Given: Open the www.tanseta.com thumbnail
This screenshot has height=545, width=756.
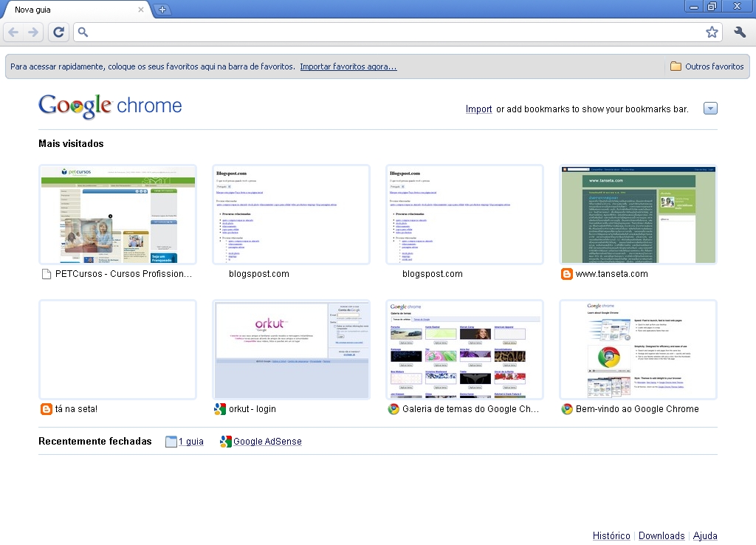Looking at the screenshot, I should (638, 215).
